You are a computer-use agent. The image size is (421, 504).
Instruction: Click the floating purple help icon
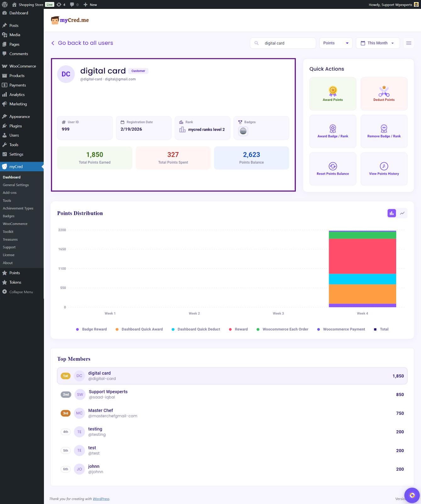[x=412, y=495]
